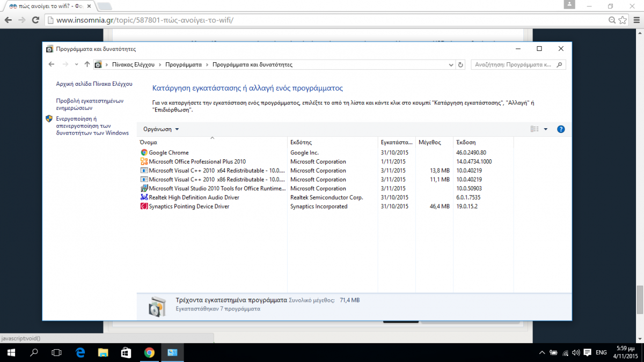Screen dimensions: 644x362
Task: Select version 46.0.2490.80 cell
Action: (x=471, y=153)
